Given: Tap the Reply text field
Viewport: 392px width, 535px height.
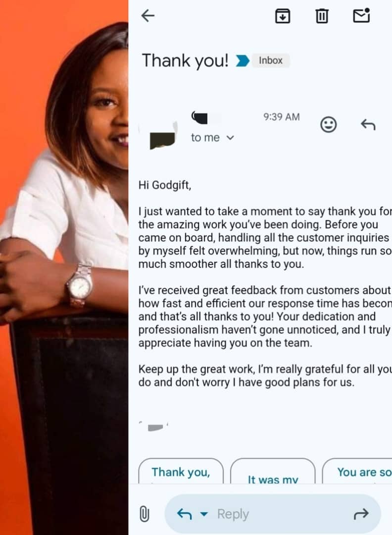Looking at the screenshot, I should [273, 514].
